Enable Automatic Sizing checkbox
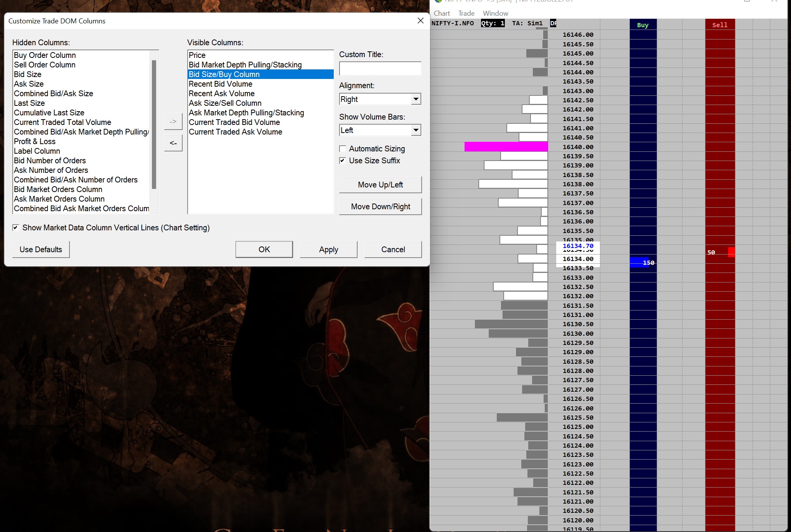Screen dimensions: 791x532 343,149
